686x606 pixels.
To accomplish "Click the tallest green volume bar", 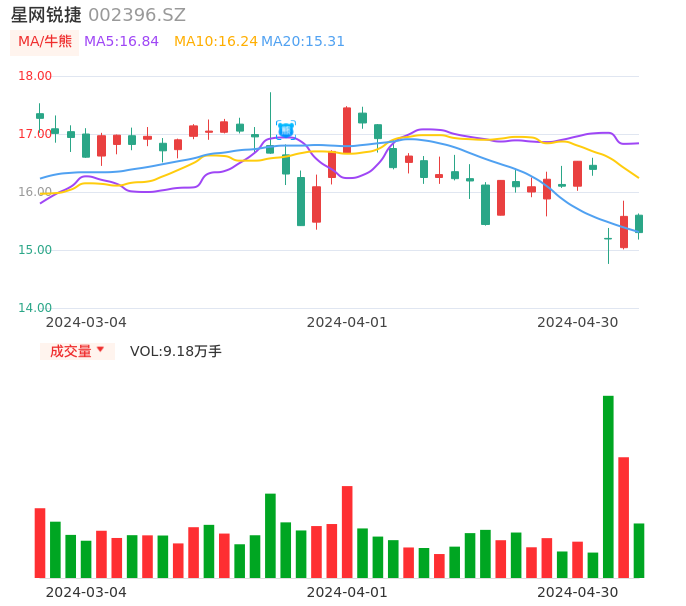I will (608, 486).
